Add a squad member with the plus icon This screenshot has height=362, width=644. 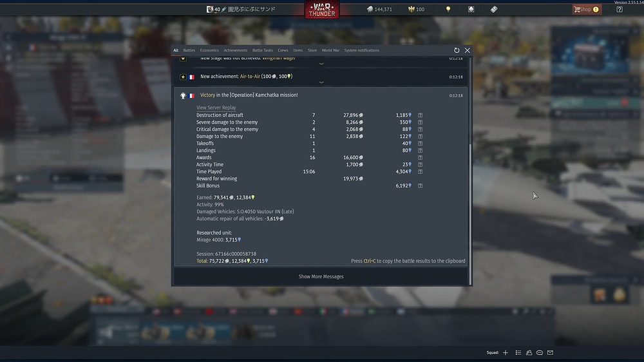pyautogui.click(x=506, y=352)
